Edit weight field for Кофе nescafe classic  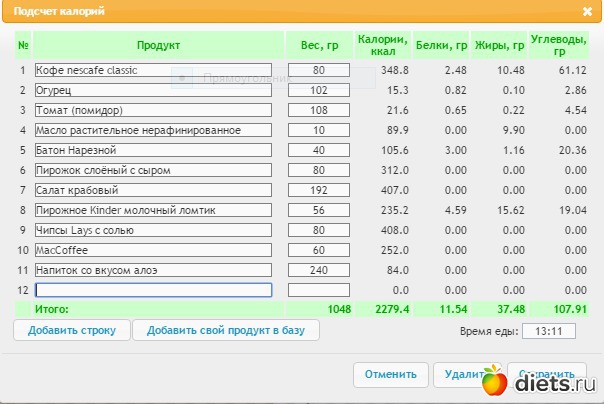click(319, 70)
